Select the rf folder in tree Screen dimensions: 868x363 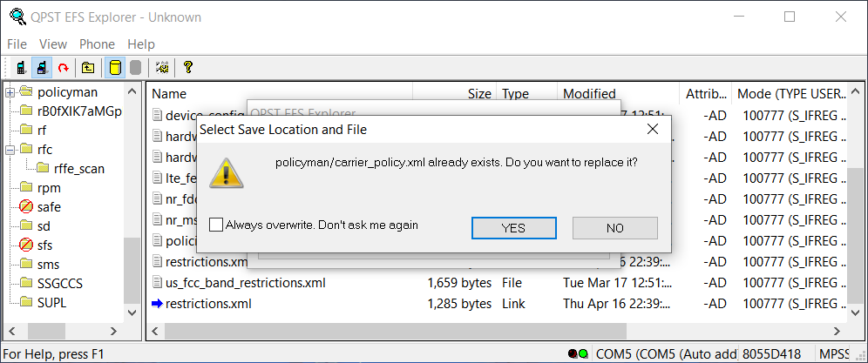43,130
